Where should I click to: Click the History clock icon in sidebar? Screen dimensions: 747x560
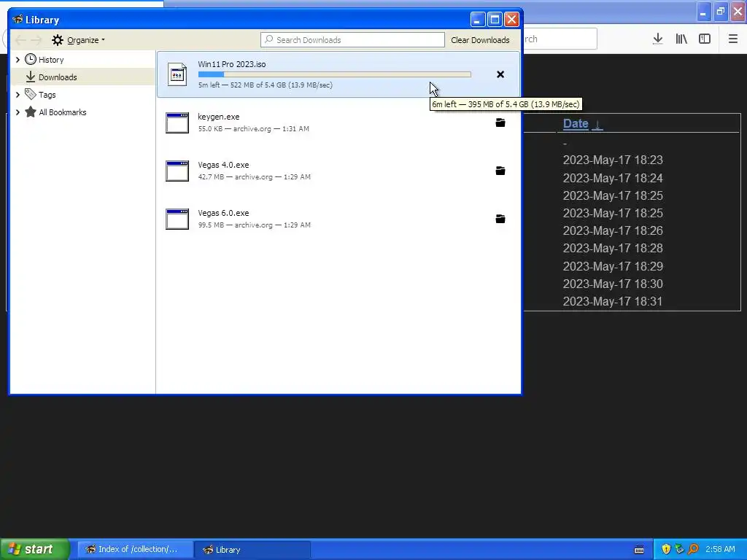[31, 60]
